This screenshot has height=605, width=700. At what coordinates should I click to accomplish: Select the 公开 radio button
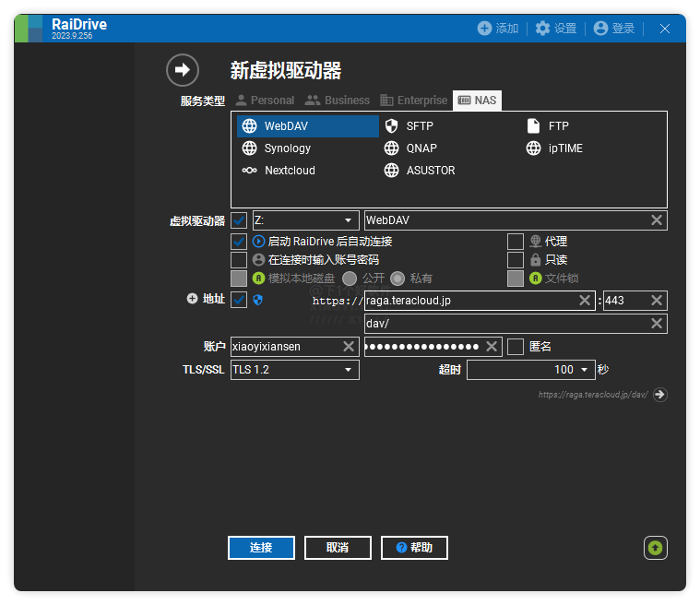click(x=350, y=279)
